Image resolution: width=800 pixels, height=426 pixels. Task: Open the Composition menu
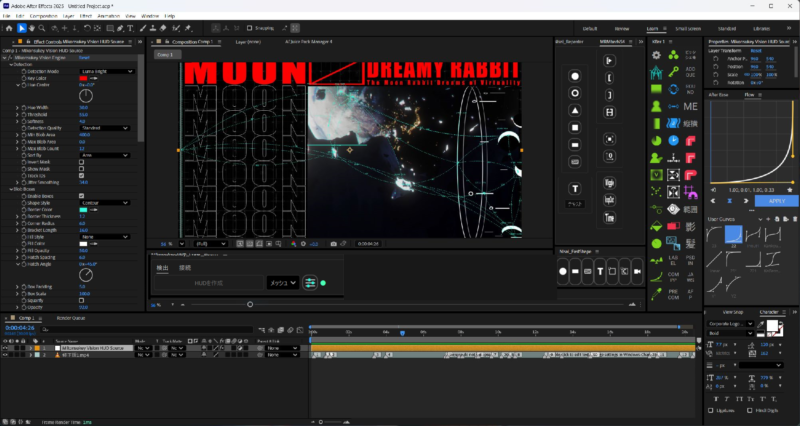[x=43, y=16]
